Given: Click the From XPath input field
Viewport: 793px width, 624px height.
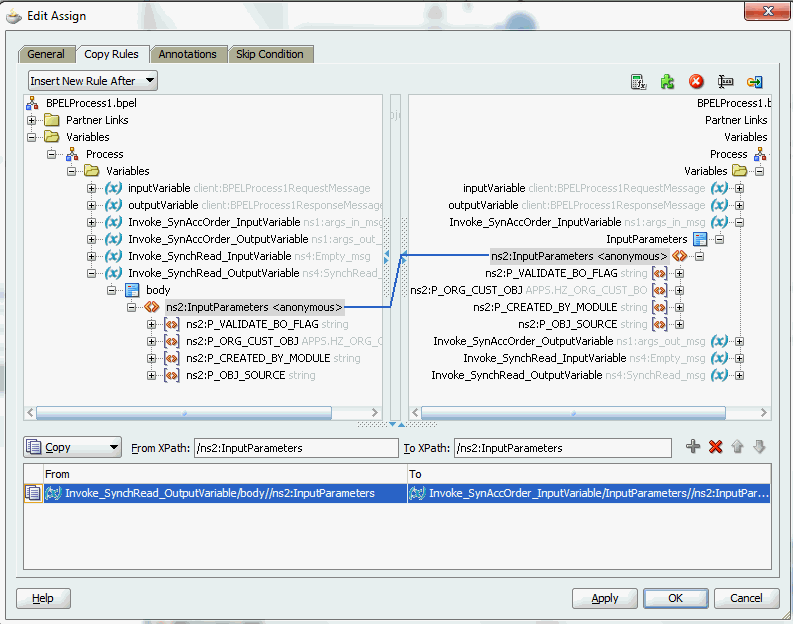Looking at the screenshot, I should point(296,448).
